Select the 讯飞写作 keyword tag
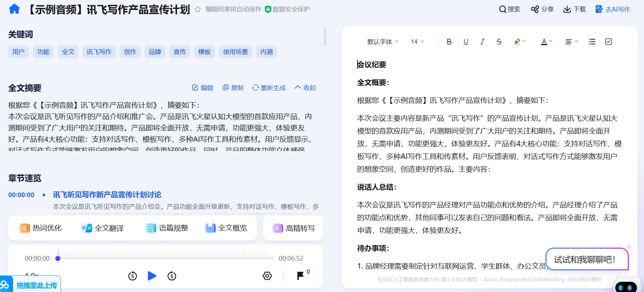 (x=99, y=52)
